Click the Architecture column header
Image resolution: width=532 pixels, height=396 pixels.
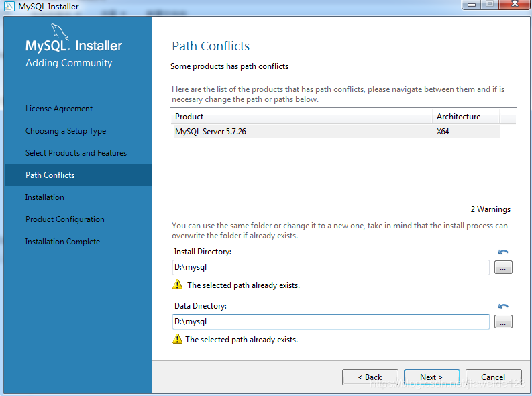coord(466,116)
